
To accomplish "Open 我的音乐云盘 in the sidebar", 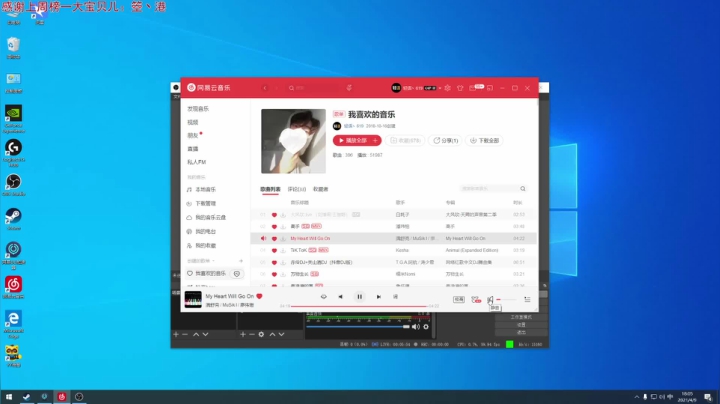I will 210,218.
